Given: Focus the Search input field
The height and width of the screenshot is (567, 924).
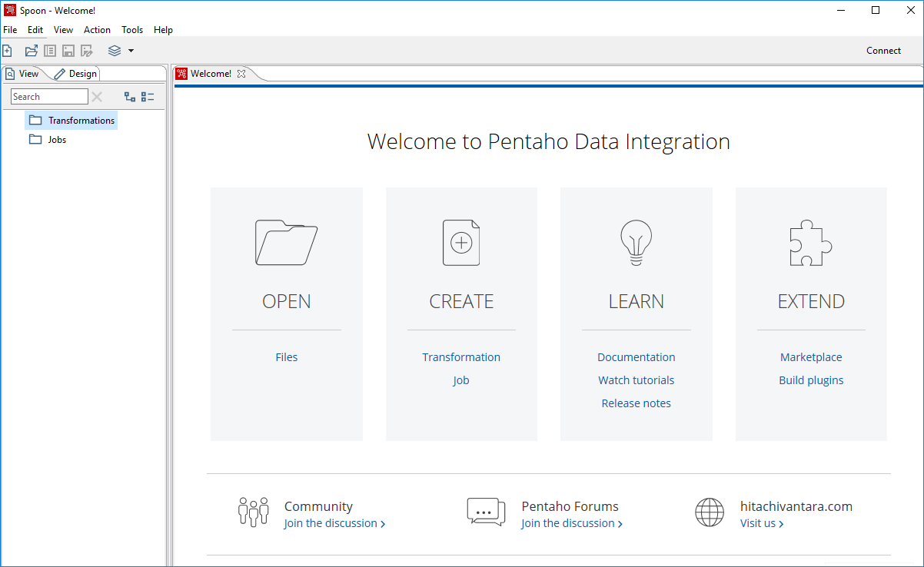Looking at the screenshot, I should (x=49, y=97).
